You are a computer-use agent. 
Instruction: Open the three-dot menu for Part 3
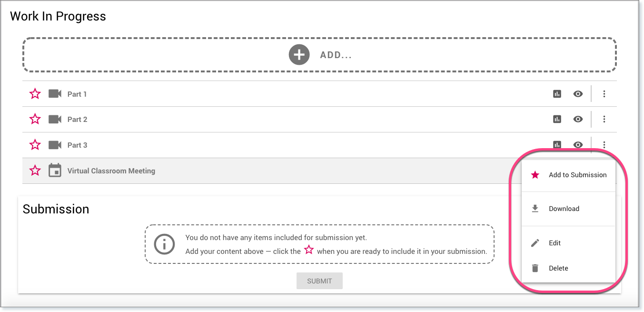[604, 145]
